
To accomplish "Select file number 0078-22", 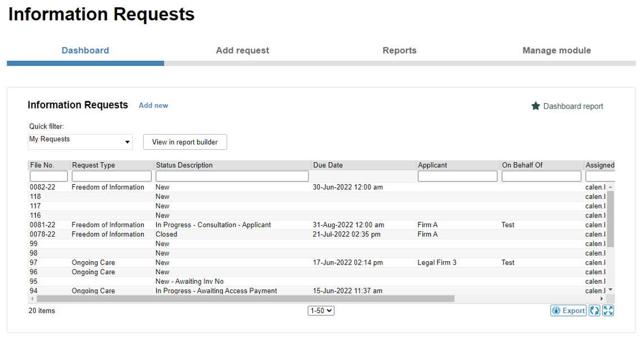I will pyautogui.click(x=42, y=234).
